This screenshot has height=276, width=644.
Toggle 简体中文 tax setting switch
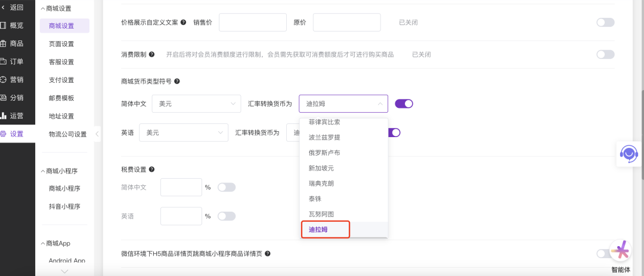[x=227, y=187]
